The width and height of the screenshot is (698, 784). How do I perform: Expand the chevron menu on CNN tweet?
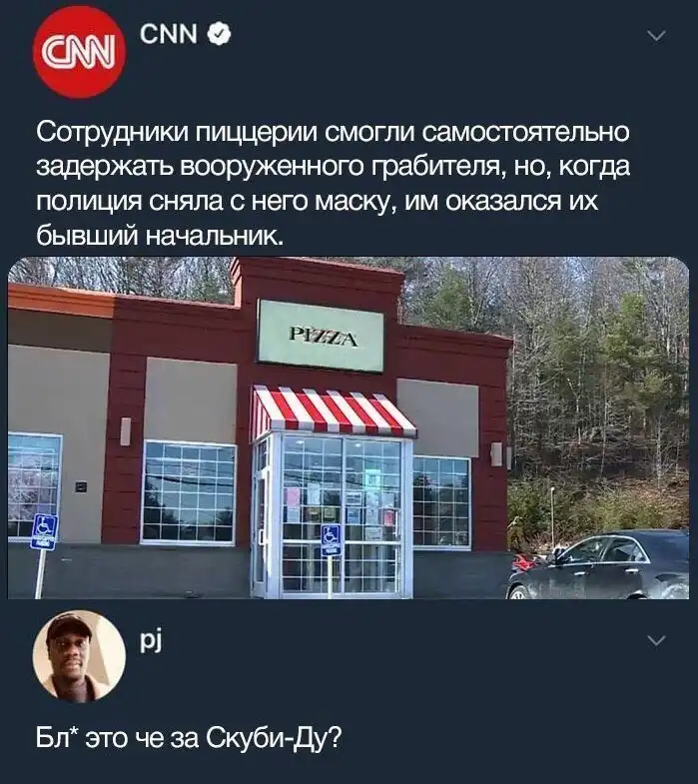pyautogui.click(x=656, y=36)
